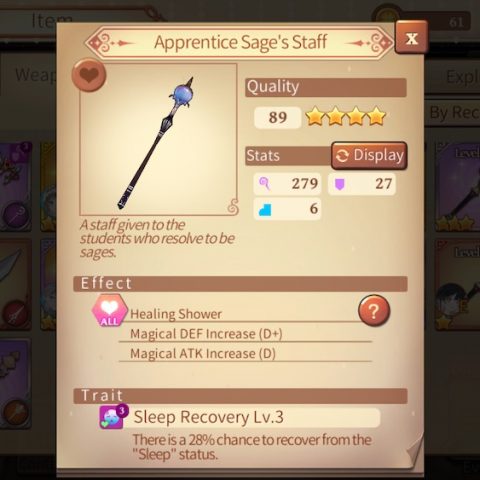Open the question mark effect help
The image size is (480, 480).
click(x=374, y=310)
